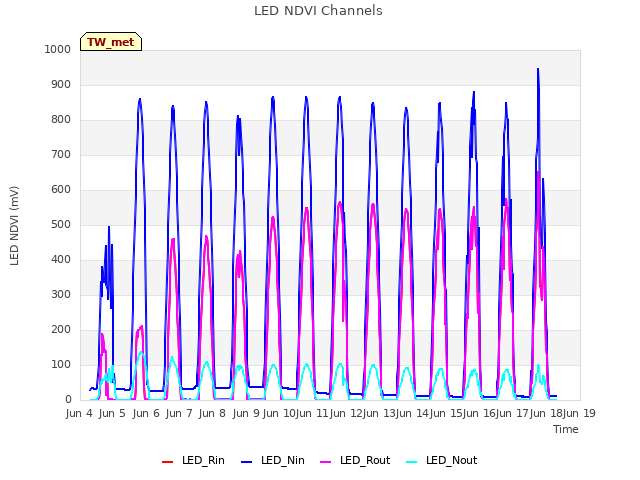The image size is (640, 480).
Task: Click the Jun 8 x-axis tick label
Action: pos(213,413)
